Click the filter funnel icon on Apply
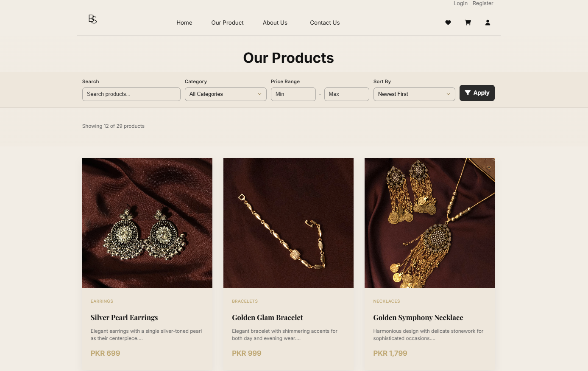 point(468,93)
